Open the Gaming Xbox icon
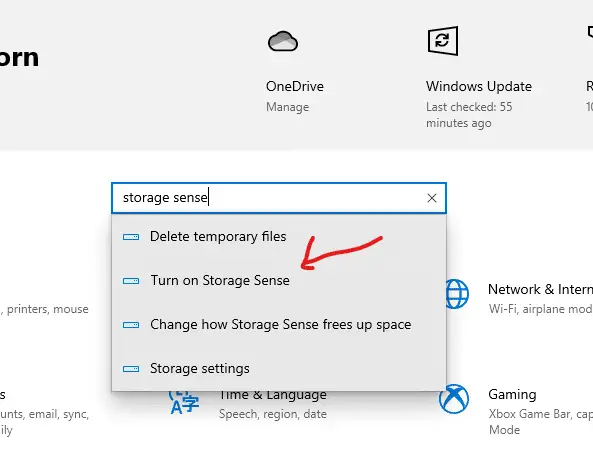 (x=454, y=399)
